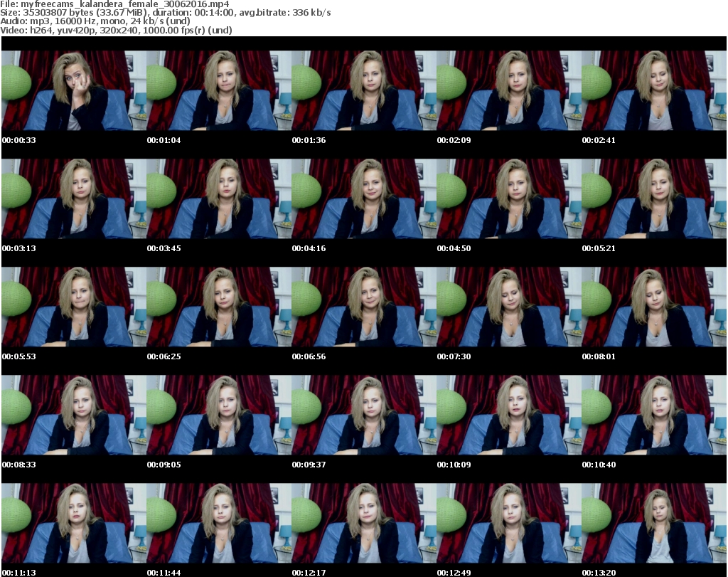The height and width of the screenshot is (577, 728).
Task: Click the frame above timestamp 00:02:09
Action: pos(509,90)
